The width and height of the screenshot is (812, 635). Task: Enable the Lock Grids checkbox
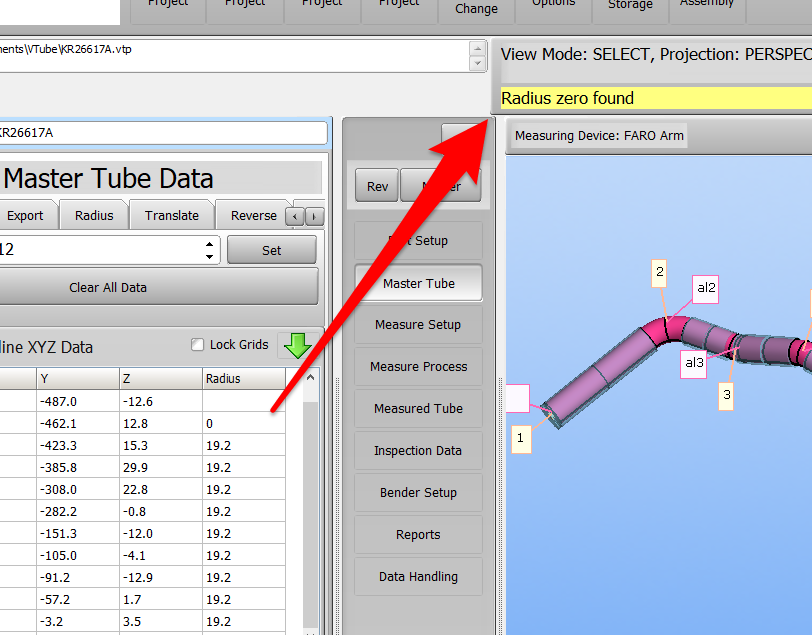pyautogui.click(x=198, y=345)
